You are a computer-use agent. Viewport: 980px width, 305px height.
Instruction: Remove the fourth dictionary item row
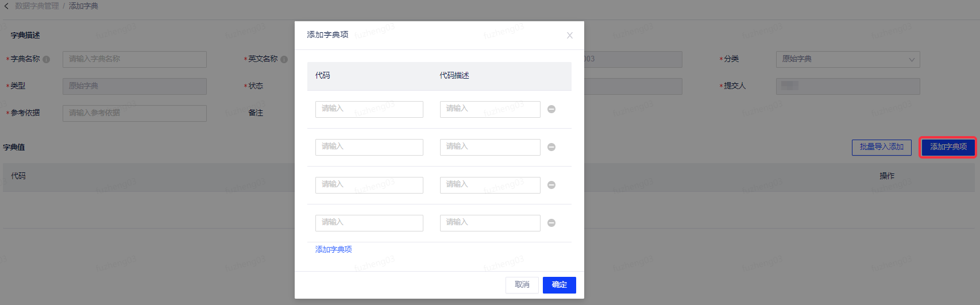click(551, 223)
